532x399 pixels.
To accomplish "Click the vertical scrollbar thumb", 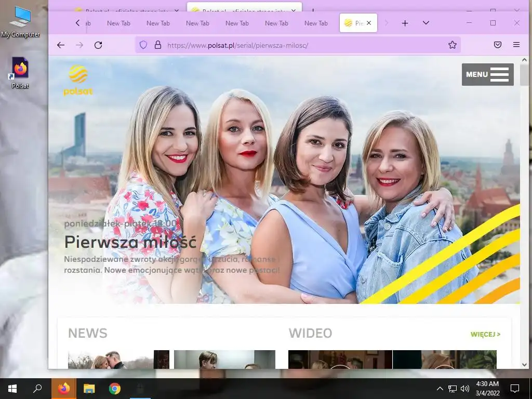I will coord(524,75).
